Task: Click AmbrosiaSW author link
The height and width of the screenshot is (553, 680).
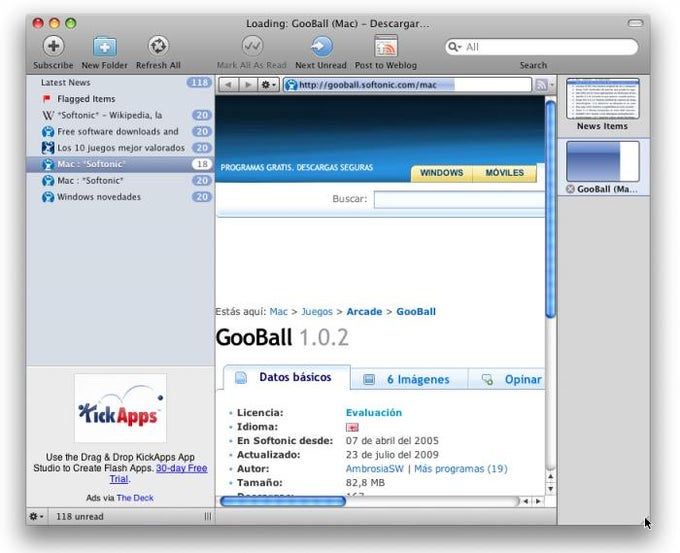Action: (x=375, y=469)
